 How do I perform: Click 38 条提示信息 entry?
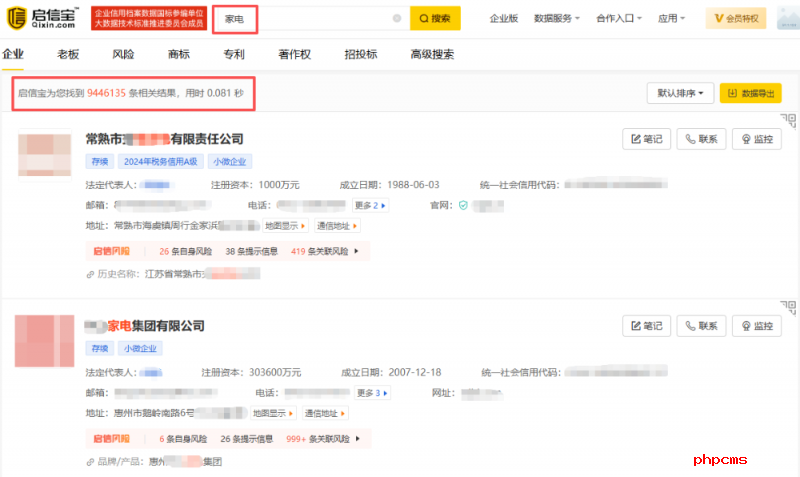tap(252, 252)
